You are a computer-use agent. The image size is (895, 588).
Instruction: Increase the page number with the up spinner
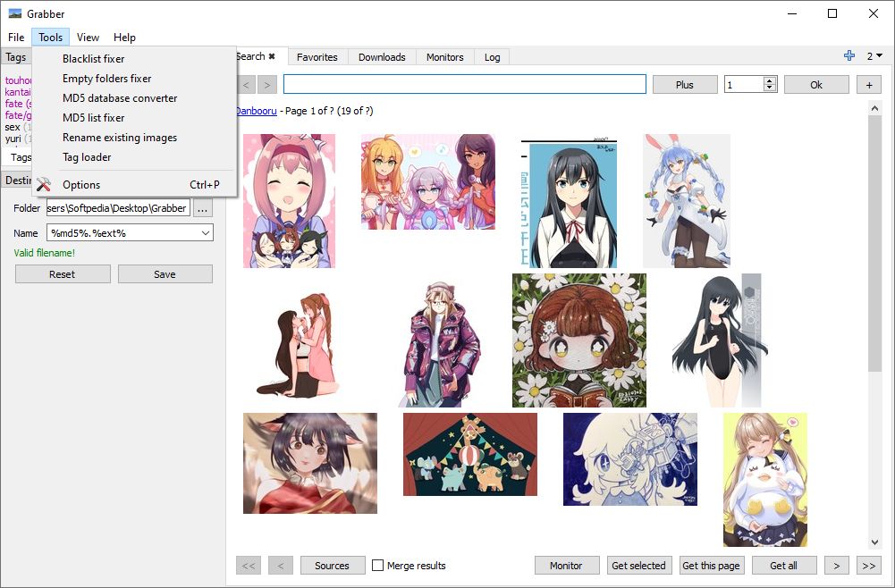pos(770,80)
